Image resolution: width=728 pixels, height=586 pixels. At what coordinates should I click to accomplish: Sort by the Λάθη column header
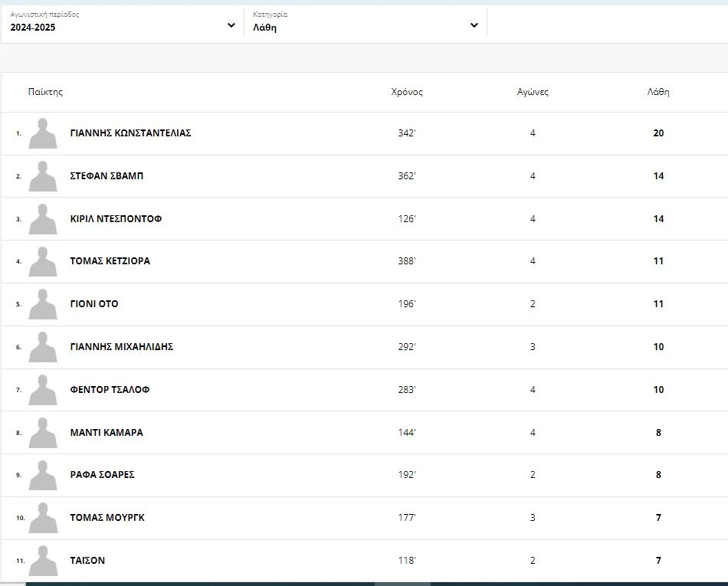(657, 92)
